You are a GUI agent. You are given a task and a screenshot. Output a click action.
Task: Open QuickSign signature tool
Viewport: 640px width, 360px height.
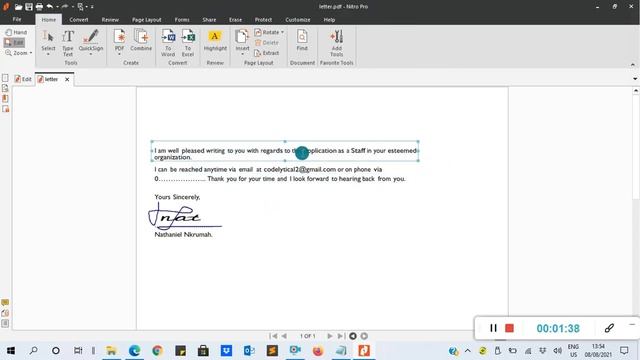click(x=91, y=42)
